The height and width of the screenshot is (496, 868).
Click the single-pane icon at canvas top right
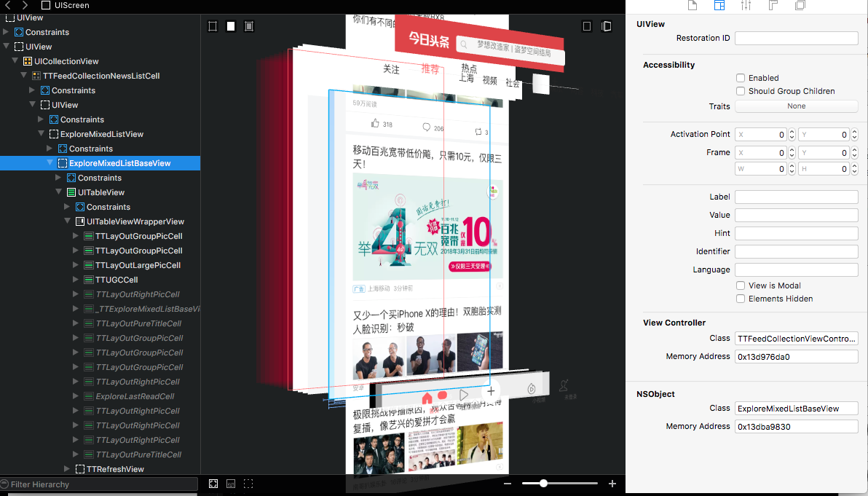click(x=588, y=26)
